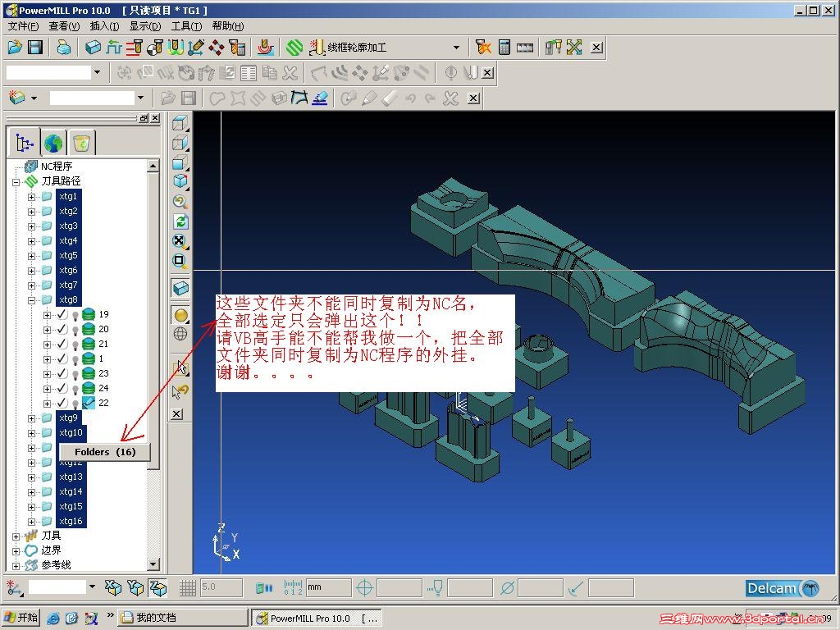Expand the 刀具 tree node
The image size is (840, 630).
(16, 536)
